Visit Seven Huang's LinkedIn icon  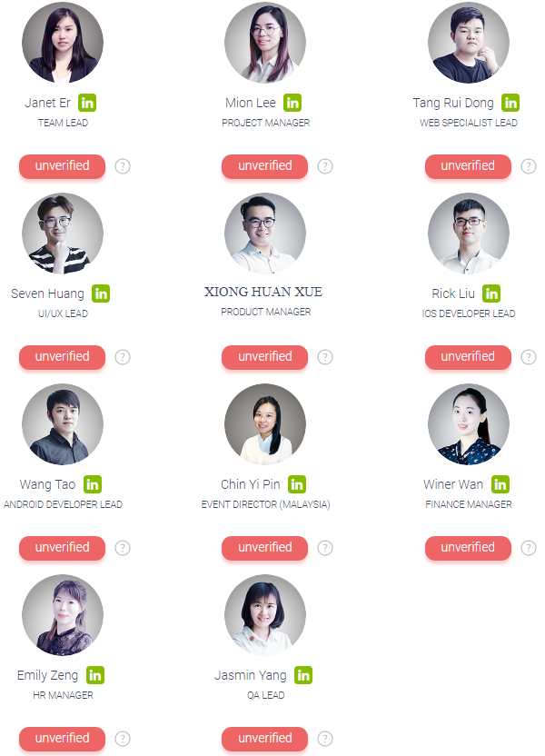(x=101, y=293)
